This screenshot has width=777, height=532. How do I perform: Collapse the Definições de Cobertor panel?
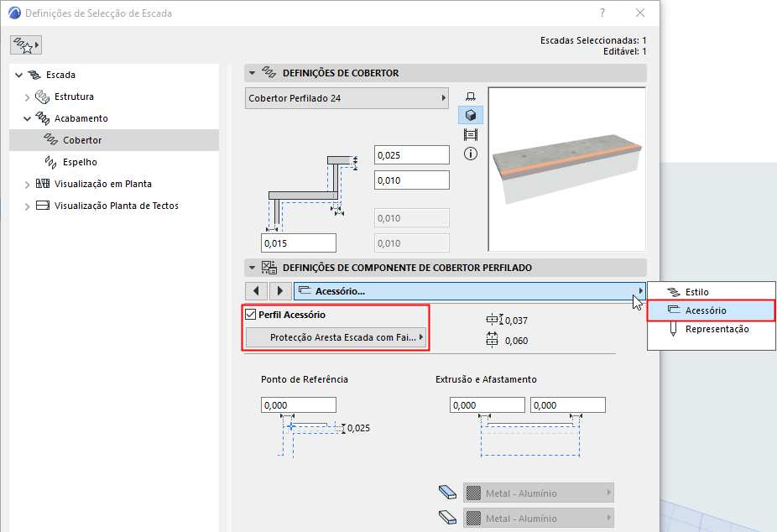point(253,73)
